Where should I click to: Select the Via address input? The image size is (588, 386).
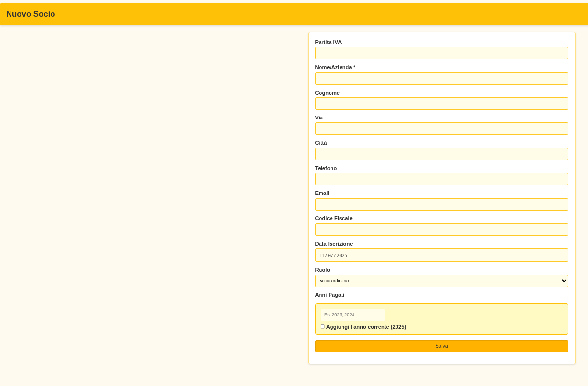point(441,129)
